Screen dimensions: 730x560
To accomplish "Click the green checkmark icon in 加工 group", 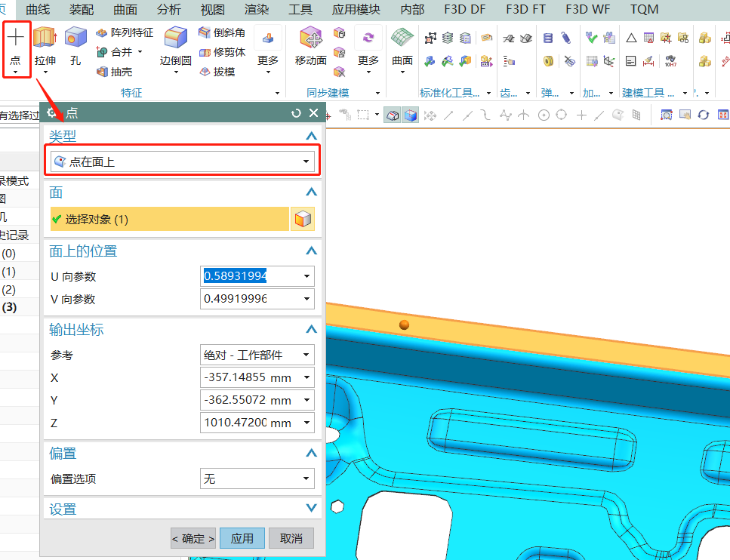I will click(591, 38).
